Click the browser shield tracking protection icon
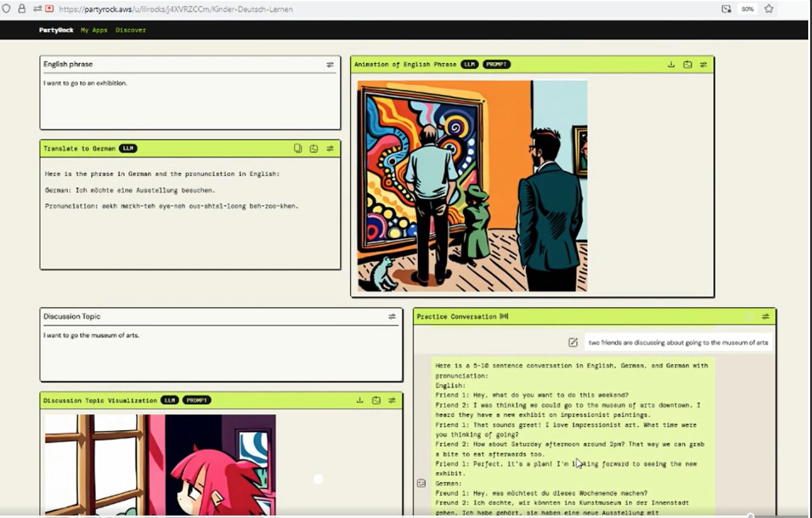This screenshot has width=812, height=518. tap(7, 9)
